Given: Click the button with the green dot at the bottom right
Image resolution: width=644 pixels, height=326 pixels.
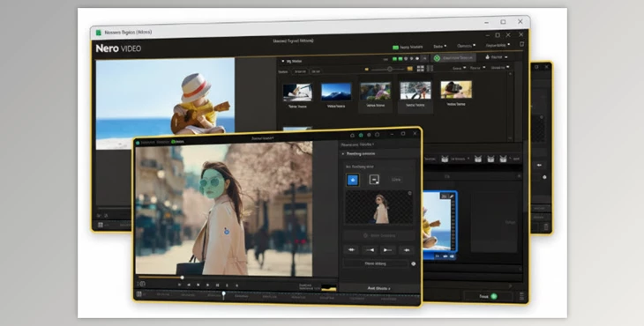Looking at the screenshot, I should coord(488,296).
